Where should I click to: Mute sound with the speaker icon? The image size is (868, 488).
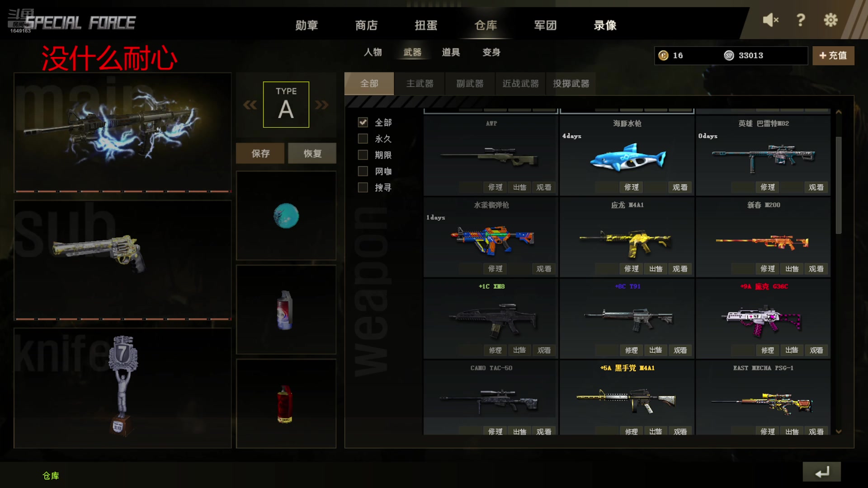[x=770, y=20]
